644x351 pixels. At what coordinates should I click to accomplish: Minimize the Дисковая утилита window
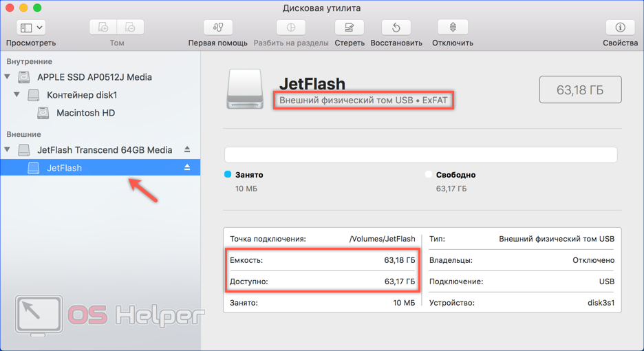click(x=23, y=8)
